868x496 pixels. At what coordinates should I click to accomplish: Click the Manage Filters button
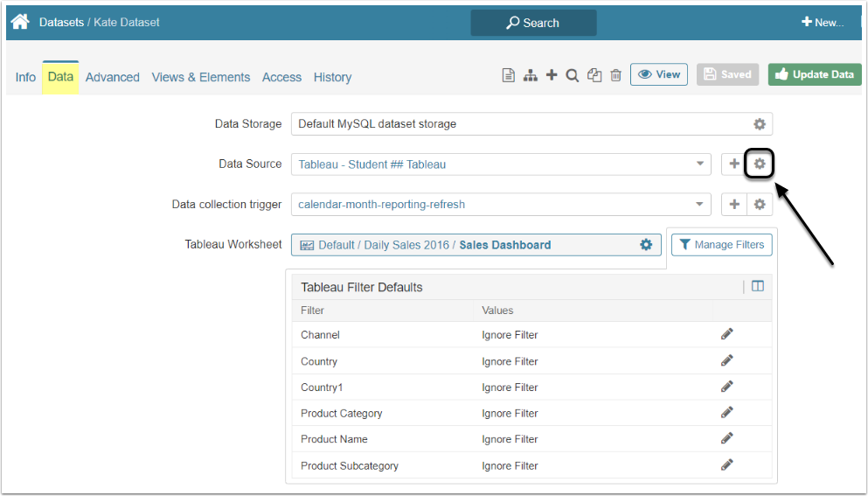tap(721, 245)
